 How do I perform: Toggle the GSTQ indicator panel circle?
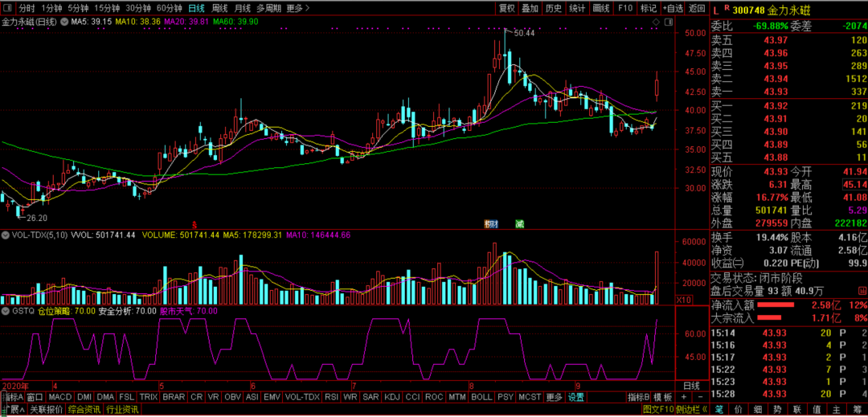click(5, 310)
